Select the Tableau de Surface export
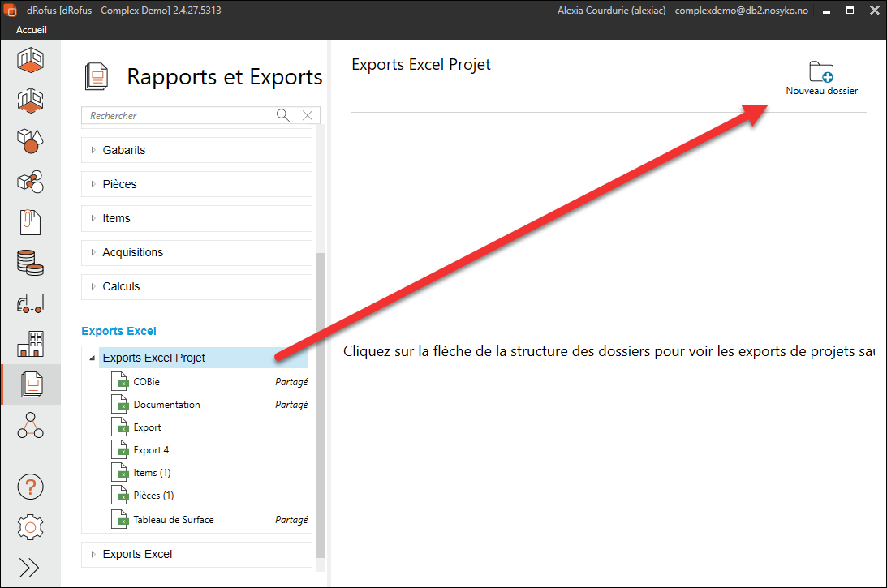Viewport: 887px width, 588px height. 173,519
